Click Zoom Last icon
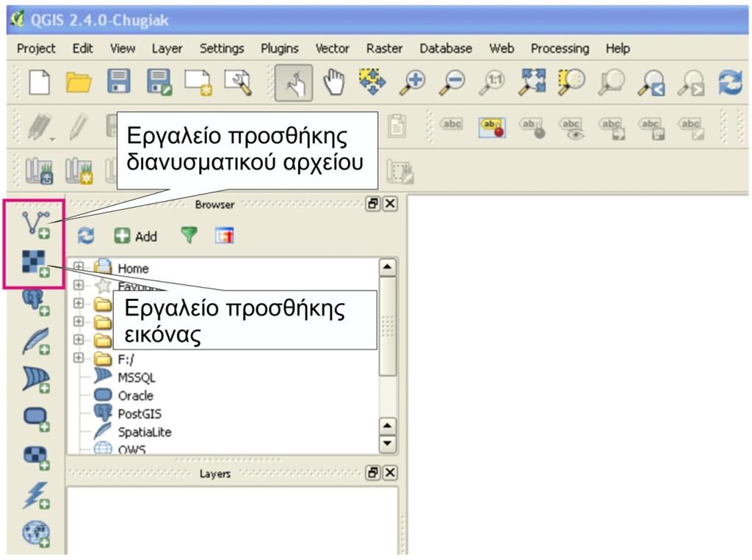The height and width of the screenshot is (560, 752). click(x=651, y=83)
